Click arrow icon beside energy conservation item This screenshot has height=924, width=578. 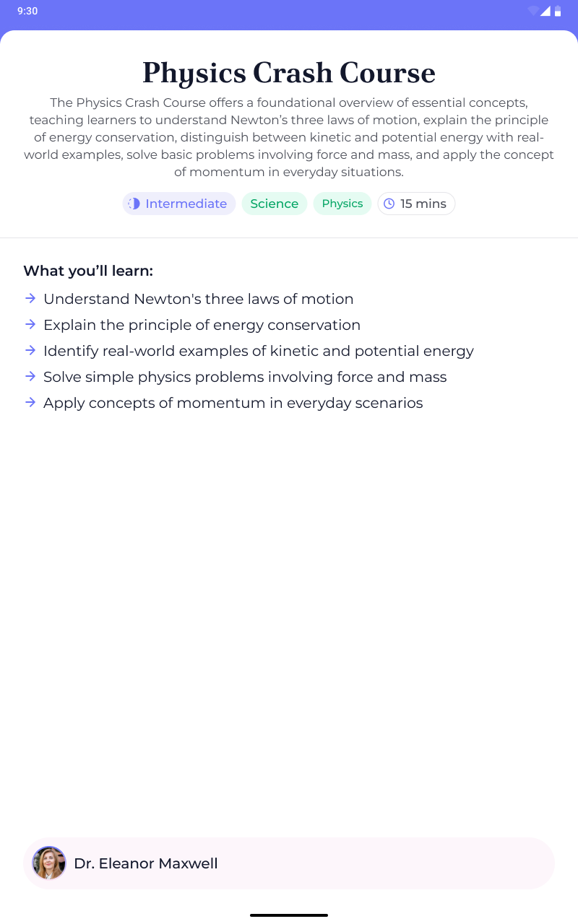tap(30, 324)
